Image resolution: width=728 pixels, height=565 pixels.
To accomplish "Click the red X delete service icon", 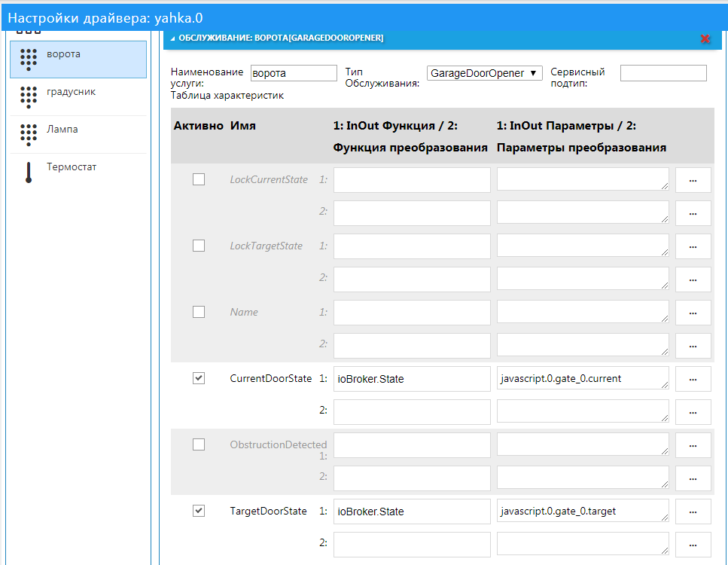I will click(705, 38).
